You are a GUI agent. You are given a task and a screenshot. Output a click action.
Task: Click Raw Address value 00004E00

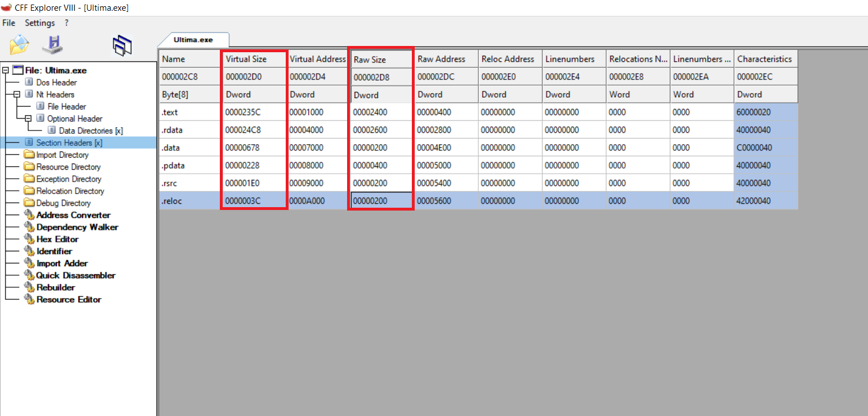446,148
